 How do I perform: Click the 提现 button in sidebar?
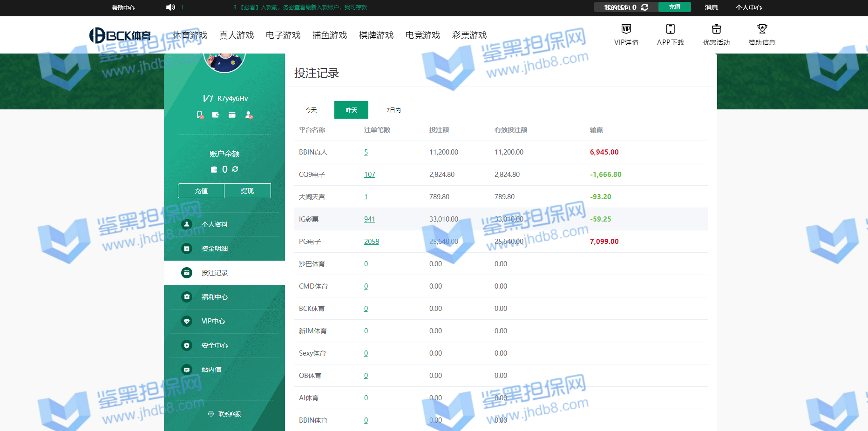(247, 191)
